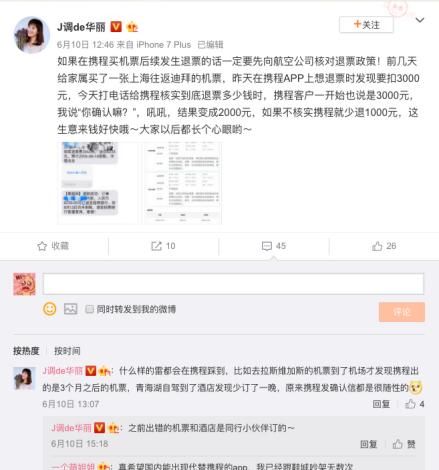Viewport: 439px width, 470px height.
Task: Open the second attached table thumbnail
Action: (182, 183)
